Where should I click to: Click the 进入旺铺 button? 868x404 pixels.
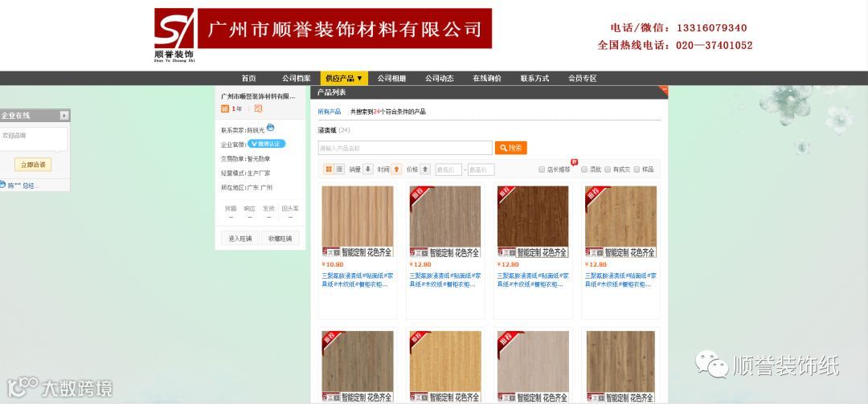point(240,239)
